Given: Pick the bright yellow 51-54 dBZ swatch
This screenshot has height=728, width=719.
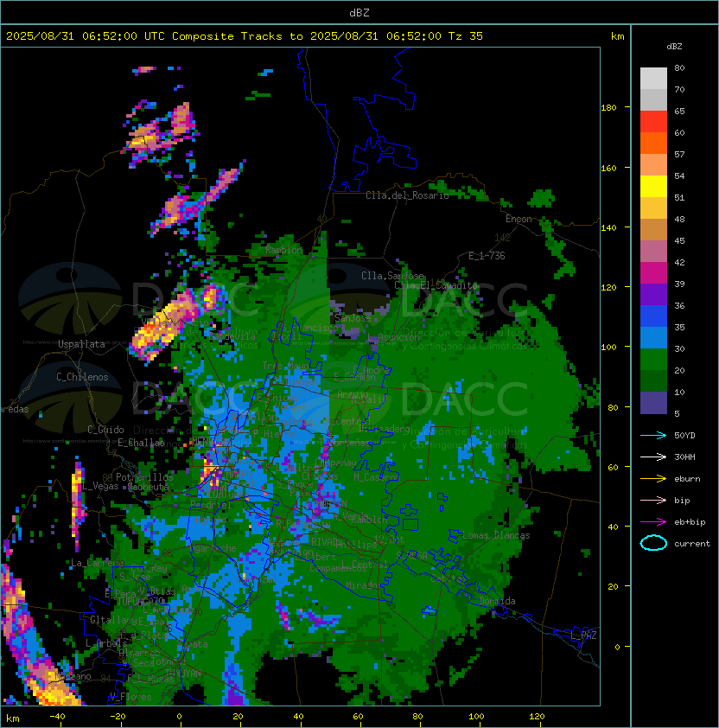Looking at the screenshot, I should tap(653, 186).
